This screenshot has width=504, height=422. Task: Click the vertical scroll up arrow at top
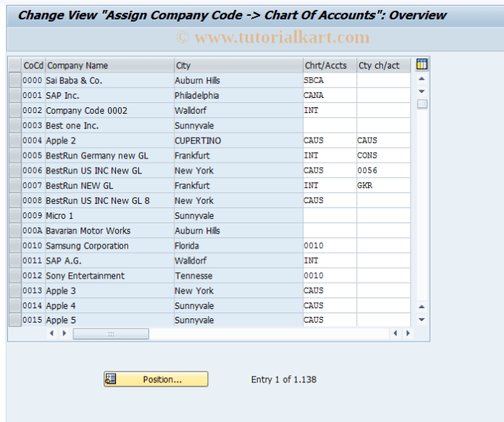[x=422, y=78]
